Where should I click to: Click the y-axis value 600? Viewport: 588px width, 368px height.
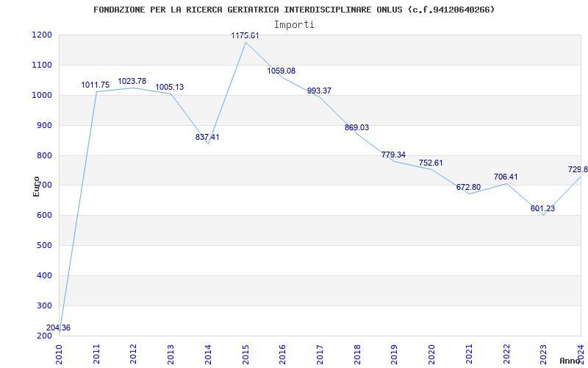(43, 216)
